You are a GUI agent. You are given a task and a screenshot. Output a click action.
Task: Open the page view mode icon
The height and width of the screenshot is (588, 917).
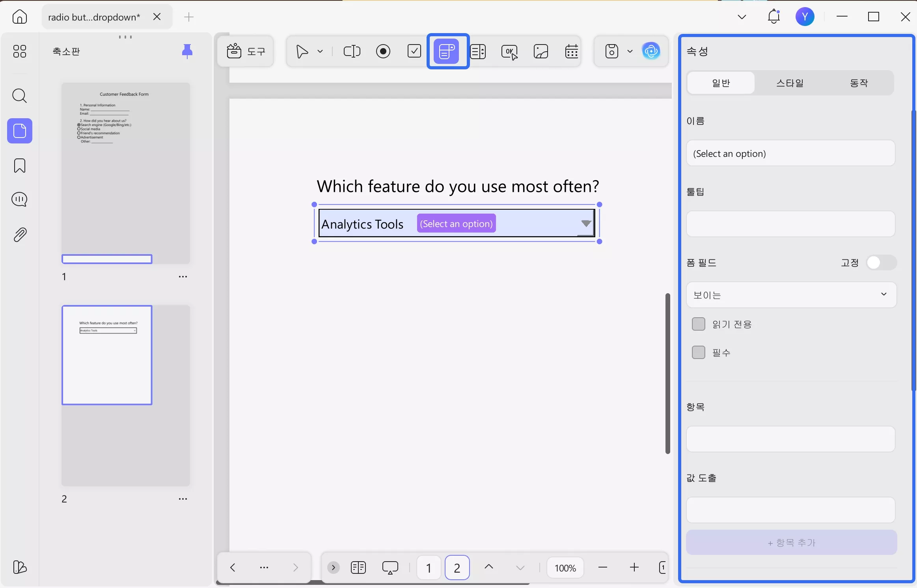[x=358, y=568]
